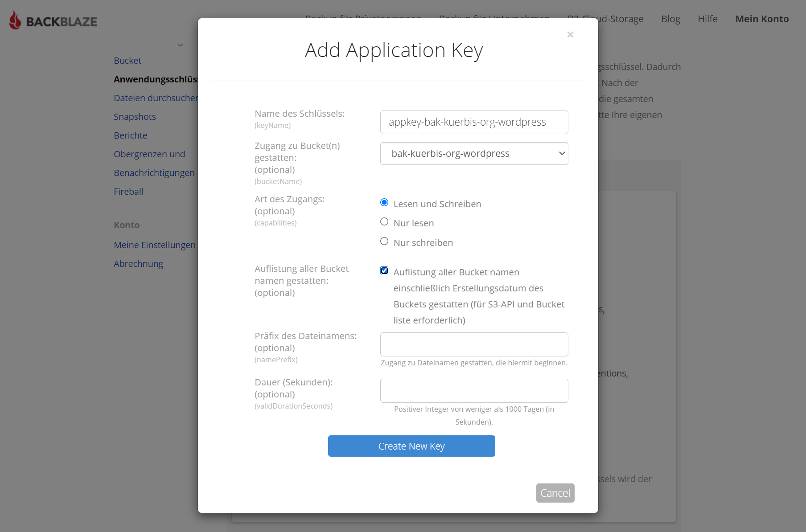Select the Nur schreiben radio option
The height and width of the screenshot is (532, 806).
(x=384, y=241)
